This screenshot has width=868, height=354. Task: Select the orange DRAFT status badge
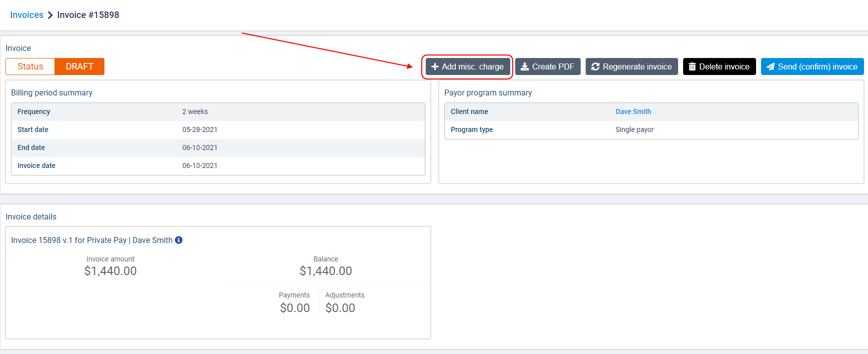tap(79, 66)
